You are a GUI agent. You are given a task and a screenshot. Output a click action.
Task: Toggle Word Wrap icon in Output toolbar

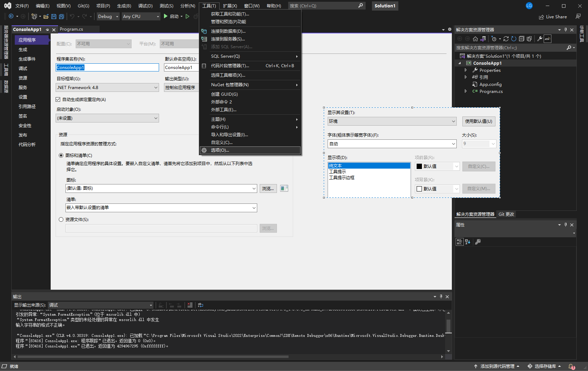pos(201,305)
